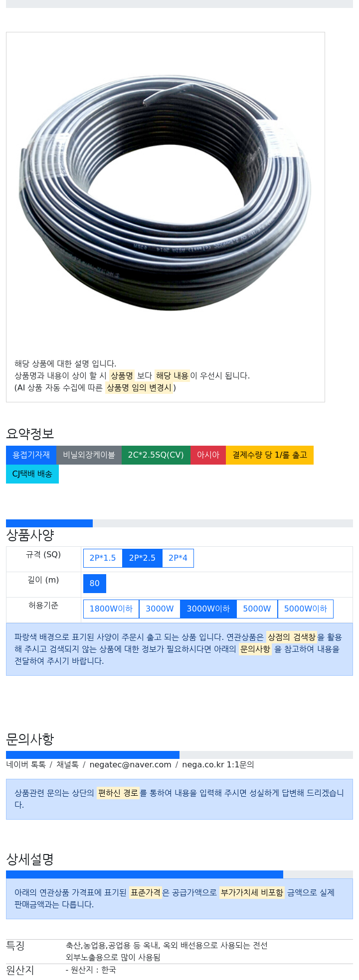Select the 5000W allowance option
Screen dimensions: 359x980
pos(257,609)
